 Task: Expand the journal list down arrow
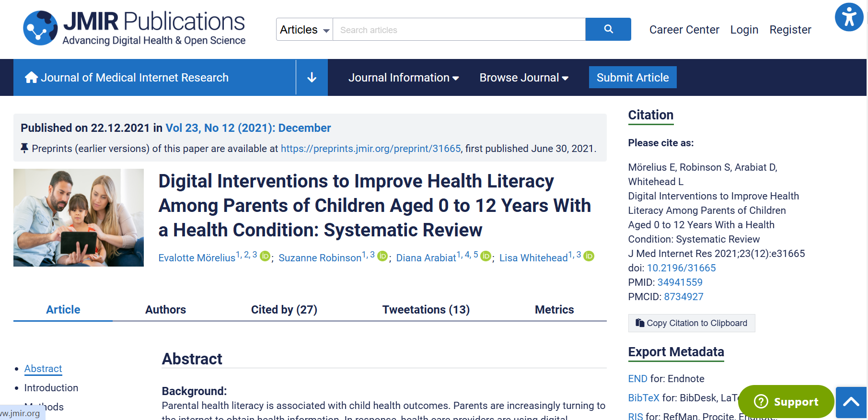pyautogui.click(x=312, y=78)
